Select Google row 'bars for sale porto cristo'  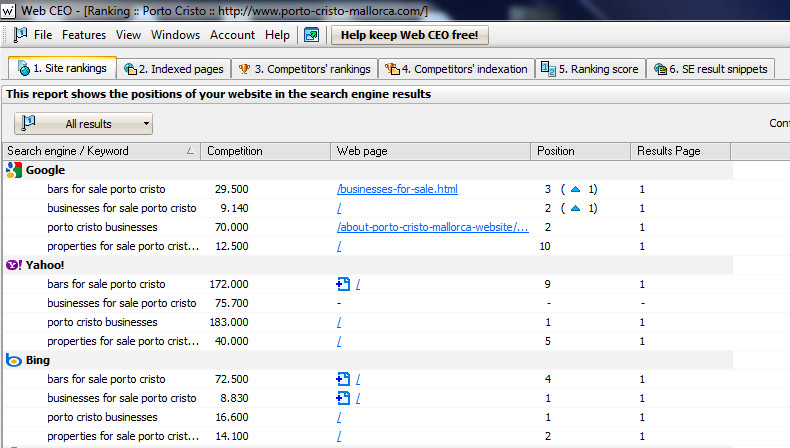(x=368, y=189)
